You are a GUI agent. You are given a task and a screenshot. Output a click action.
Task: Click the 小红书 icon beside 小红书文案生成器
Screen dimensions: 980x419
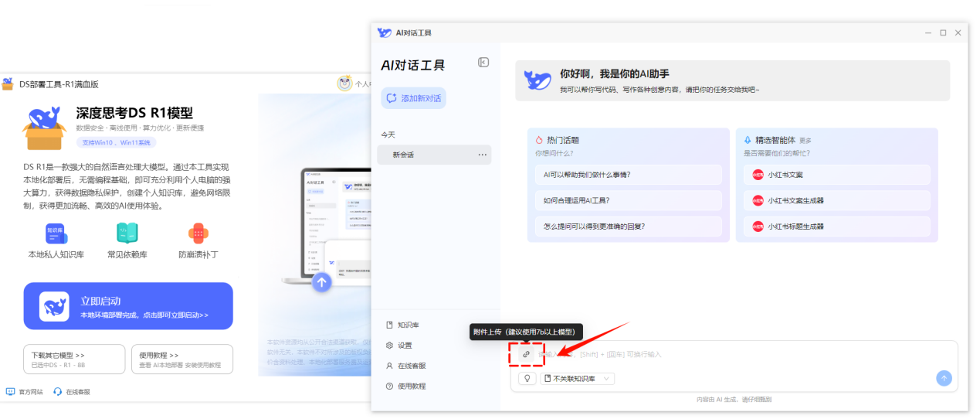[x=758, y=200]
